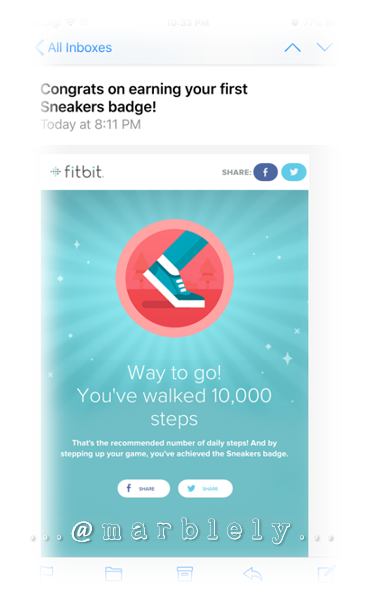This screenshot has width=370, height=600.
Task: Share on Facebook from email header
Action: click(266, 172)
